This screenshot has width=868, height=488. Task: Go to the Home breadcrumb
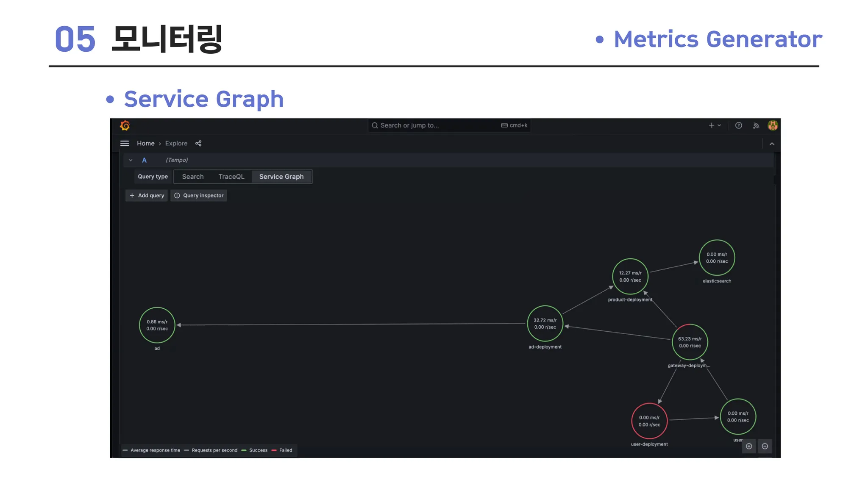coord(146,144)
